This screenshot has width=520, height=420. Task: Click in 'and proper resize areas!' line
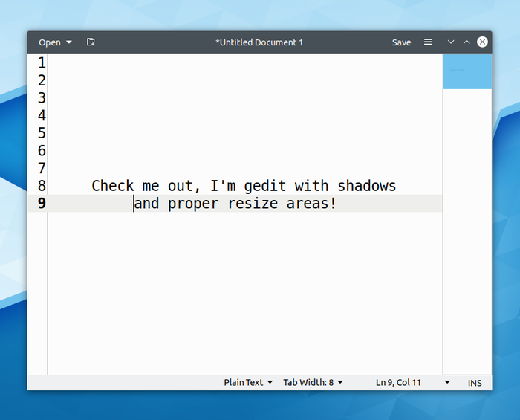coord(235,204)
